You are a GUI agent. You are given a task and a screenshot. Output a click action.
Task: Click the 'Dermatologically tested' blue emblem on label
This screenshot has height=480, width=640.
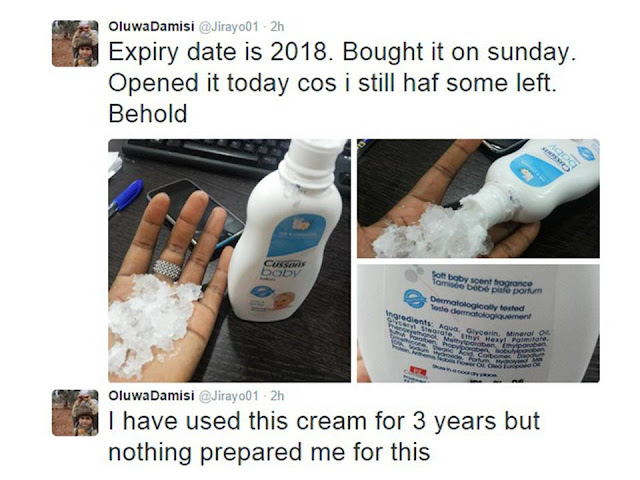pos(415,298)
